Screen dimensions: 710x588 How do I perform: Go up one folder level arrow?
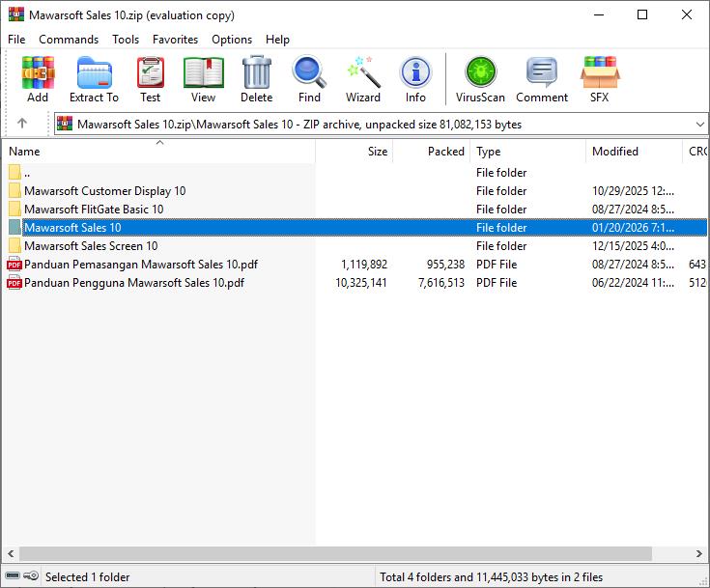(22, 124)
